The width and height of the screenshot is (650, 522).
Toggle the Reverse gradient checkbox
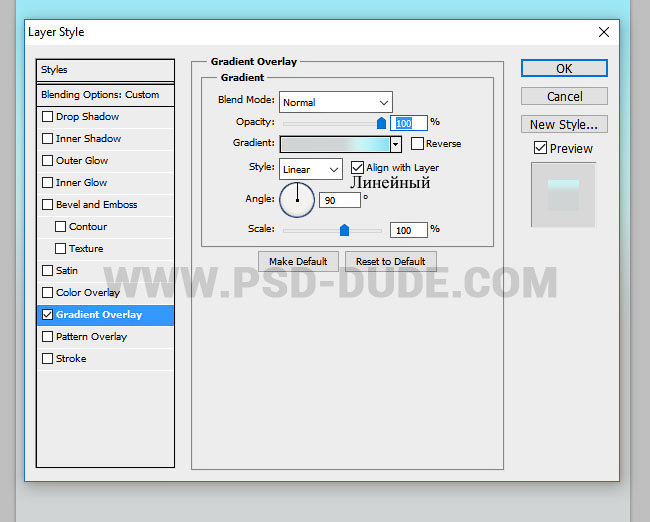(x=417, y=143)
